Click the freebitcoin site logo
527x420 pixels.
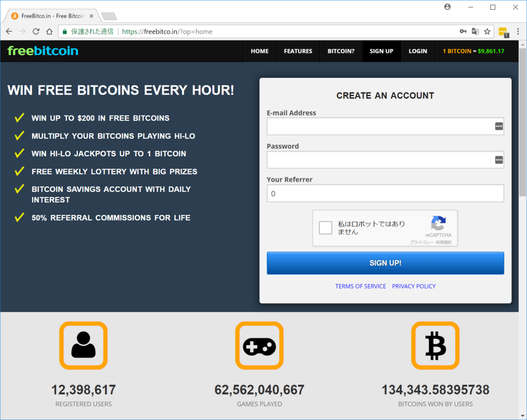coord(42,51)
